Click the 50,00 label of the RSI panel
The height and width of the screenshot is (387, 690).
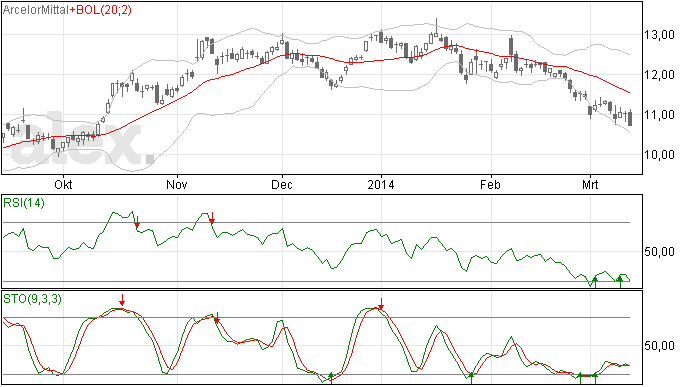coord(659,252)
